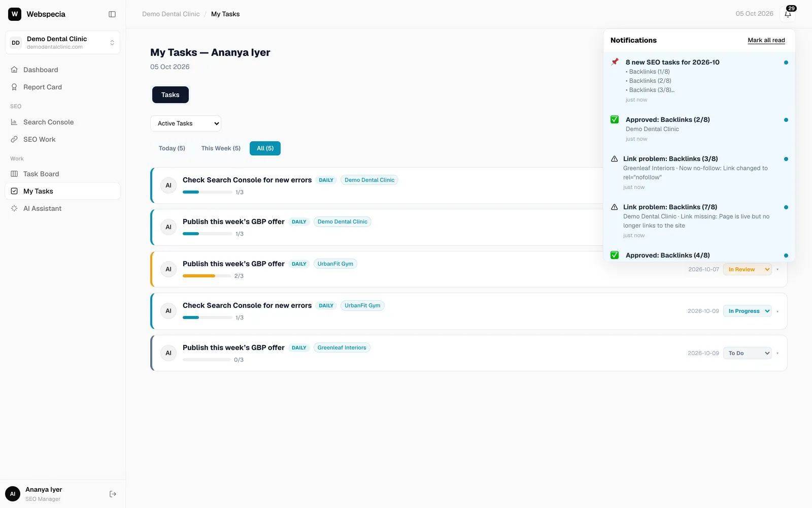Expand the UrbanFit Gym GBP offer row arrow

[x=777, y=269]
